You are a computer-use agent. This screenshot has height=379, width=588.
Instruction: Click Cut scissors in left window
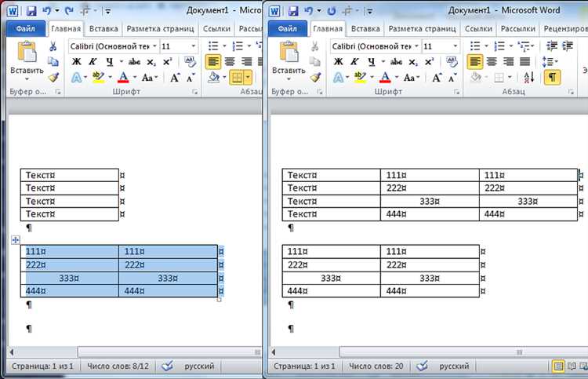click(x=53, y=46)
